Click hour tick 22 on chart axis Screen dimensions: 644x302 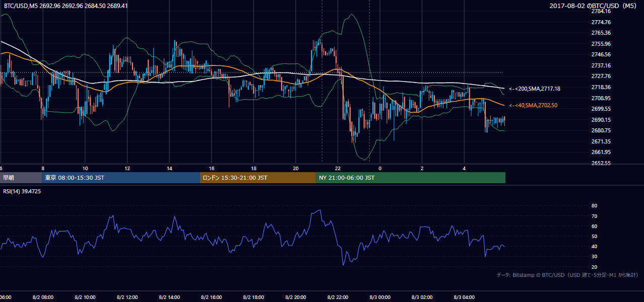338,168
